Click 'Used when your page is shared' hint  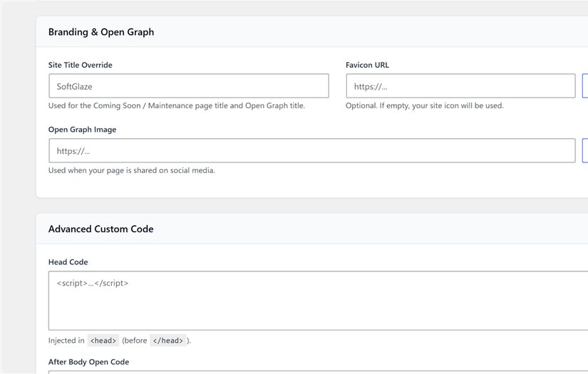pyautogui.click(x=132, y=170)
